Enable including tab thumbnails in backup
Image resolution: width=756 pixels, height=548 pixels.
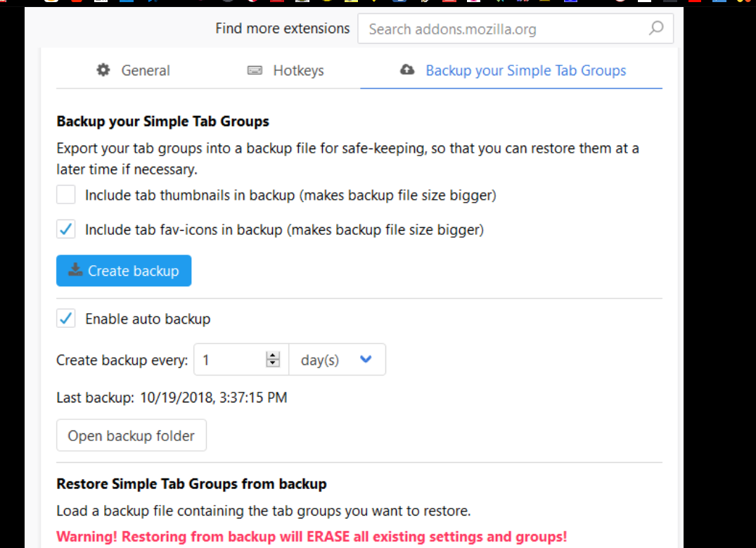pyautogui.click(x=66, y=195)
